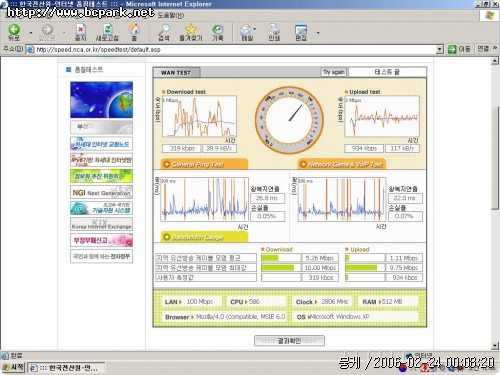Screen dimensions: 500x375
Task: Open the Mail toolbar icon
Action: (247, 32)
